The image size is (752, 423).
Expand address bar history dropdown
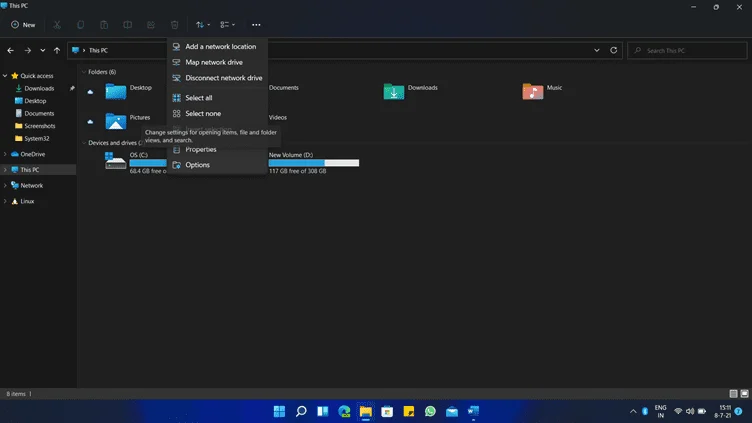(x=597, y=50)
